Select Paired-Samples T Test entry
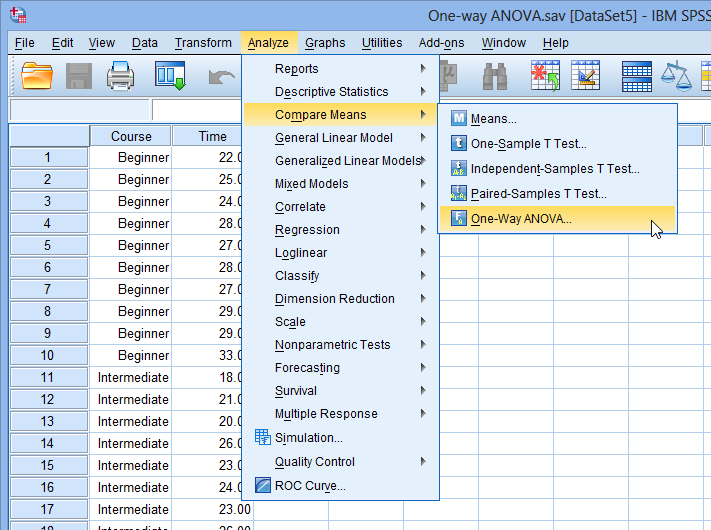The image size is (711, 530). 538,194
